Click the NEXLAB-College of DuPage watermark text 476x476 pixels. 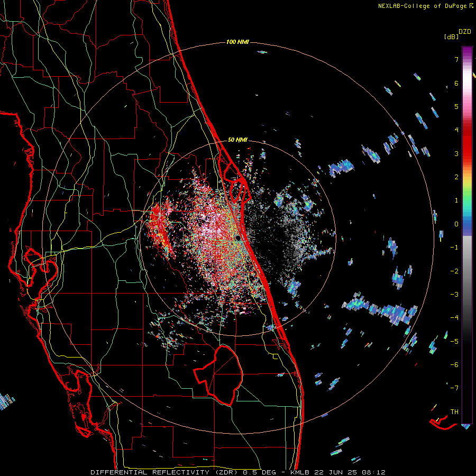pos(426,6)
